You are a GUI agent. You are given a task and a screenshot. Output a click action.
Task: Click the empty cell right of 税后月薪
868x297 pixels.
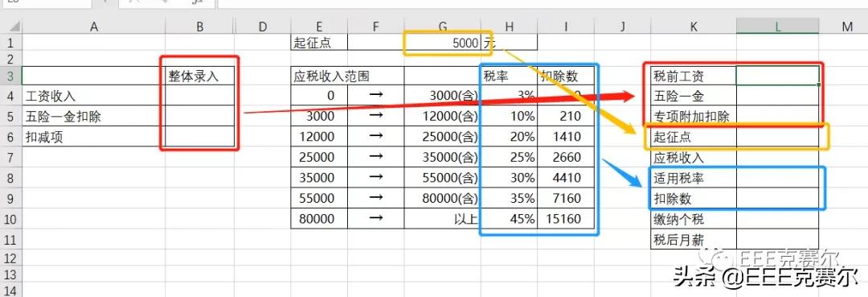pos(778,239)
